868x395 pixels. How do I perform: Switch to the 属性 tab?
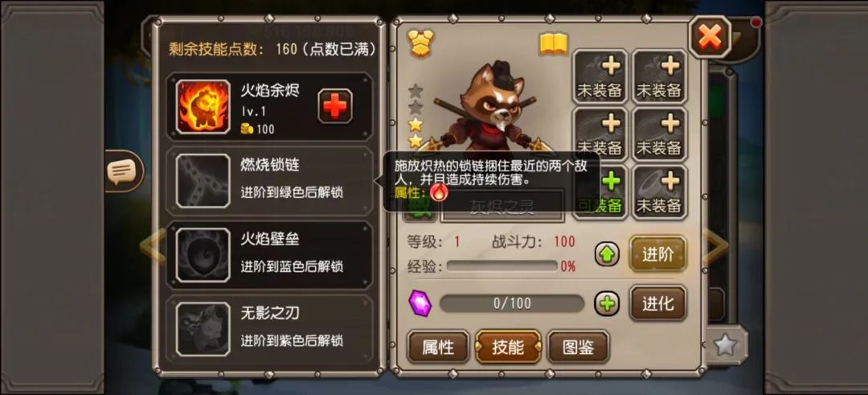439,348
